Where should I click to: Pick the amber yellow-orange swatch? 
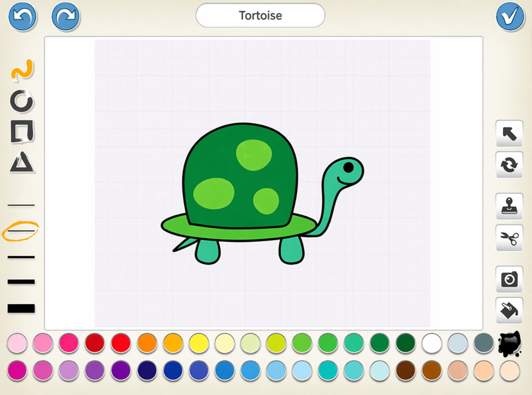click(173, 343)
